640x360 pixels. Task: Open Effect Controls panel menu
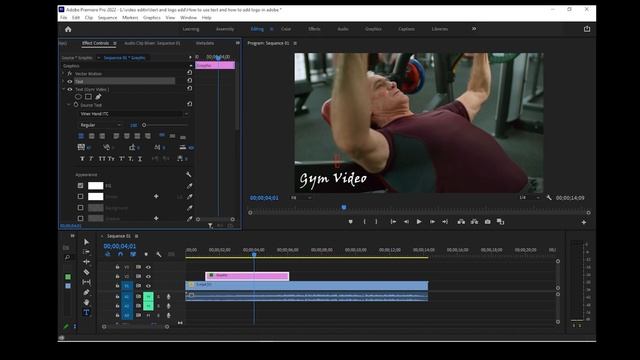pyautogui.click(x=115, y=43)
